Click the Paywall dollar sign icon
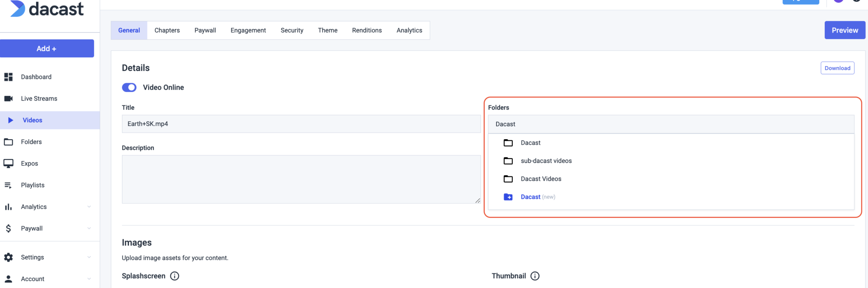This screenshot has height=288, width=868. tap(8, 228)
